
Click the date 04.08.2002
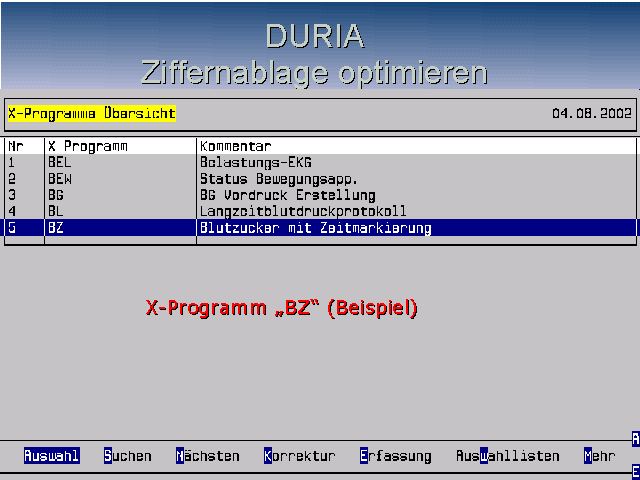[592, 113]
